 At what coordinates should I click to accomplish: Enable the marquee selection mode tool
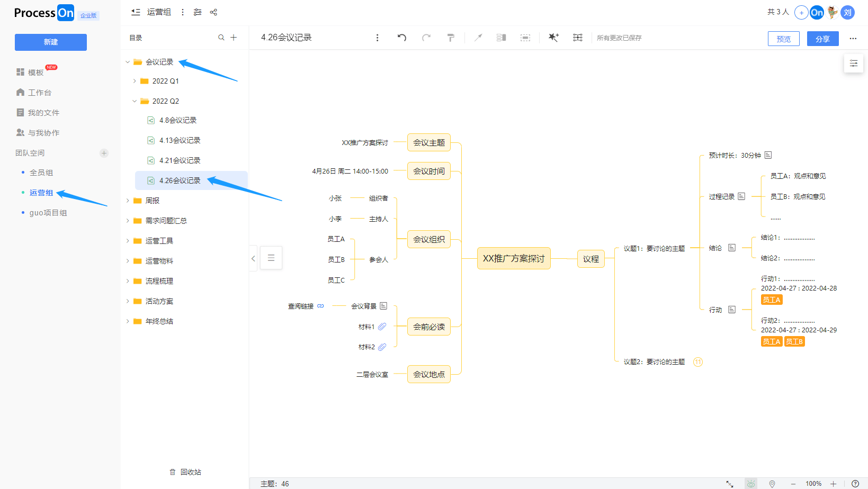(525, 38)
